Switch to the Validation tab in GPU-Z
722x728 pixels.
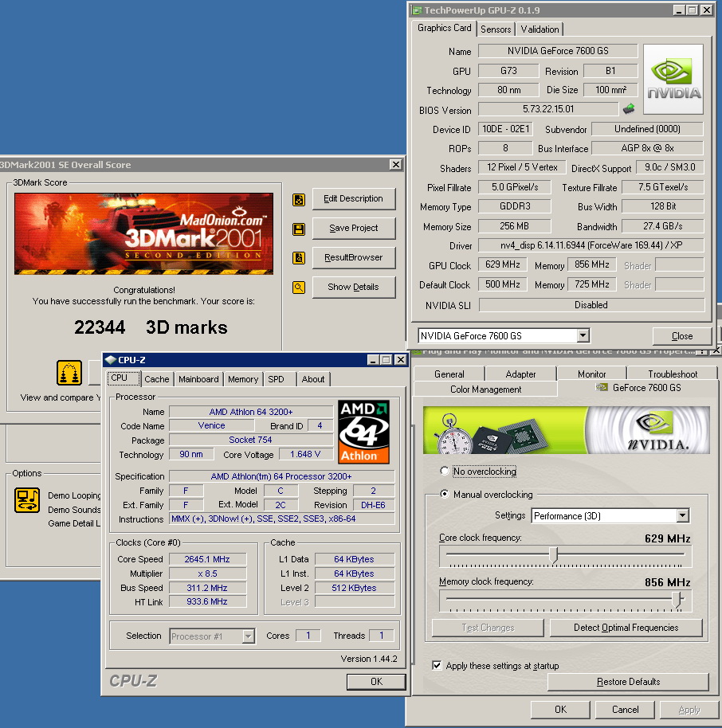coord(540,29)
